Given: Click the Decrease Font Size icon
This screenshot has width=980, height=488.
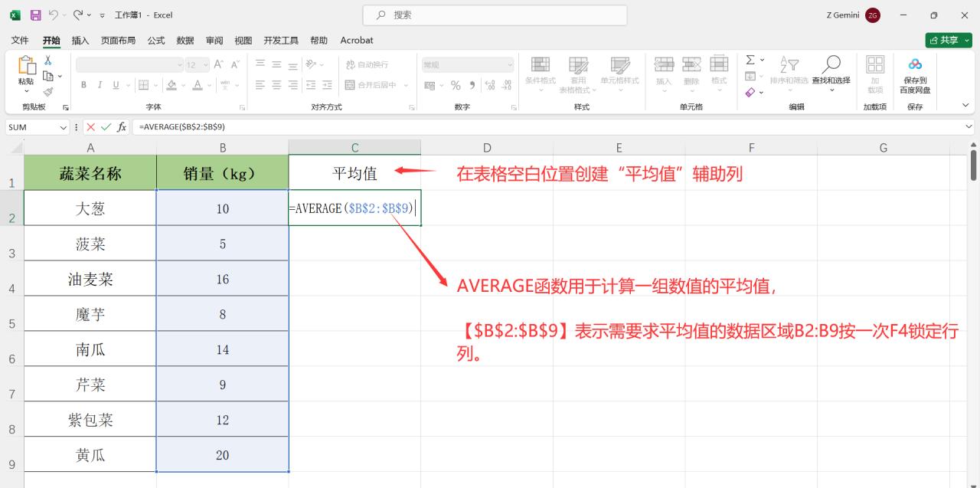Looking at the screenshot, I should (x=235, y=65).
